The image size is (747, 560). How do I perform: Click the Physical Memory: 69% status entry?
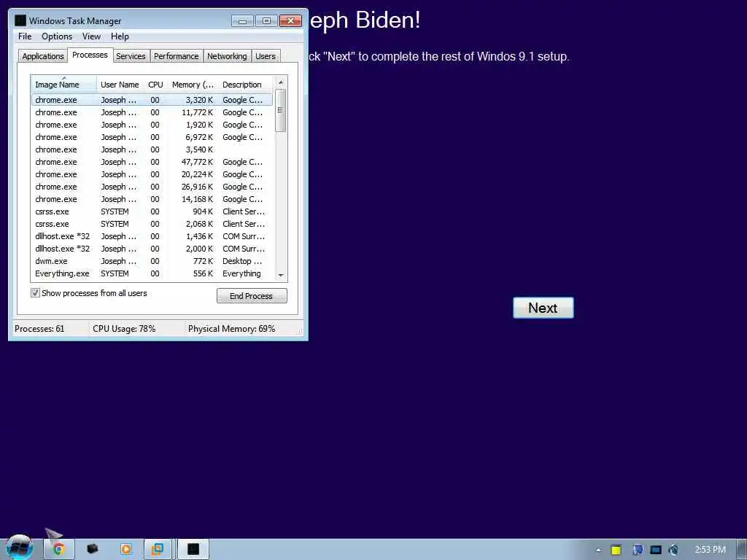(x=231, y=329)
